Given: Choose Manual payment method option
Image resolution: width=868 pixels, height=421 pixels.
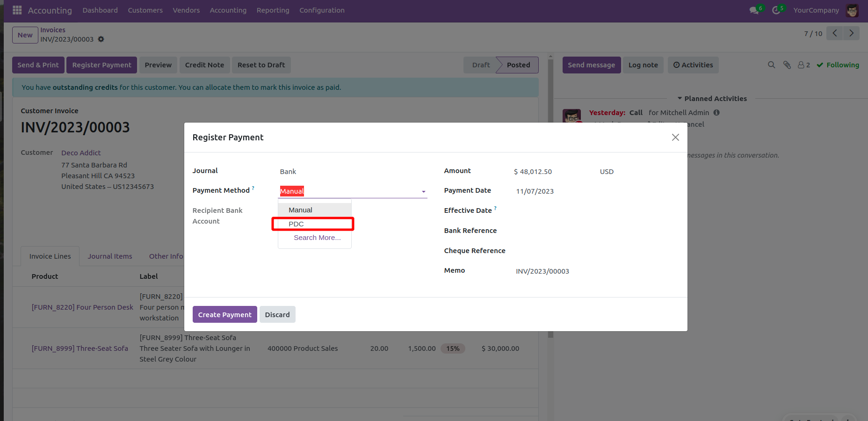Looking at the screenshot, I should click(300, 210).
